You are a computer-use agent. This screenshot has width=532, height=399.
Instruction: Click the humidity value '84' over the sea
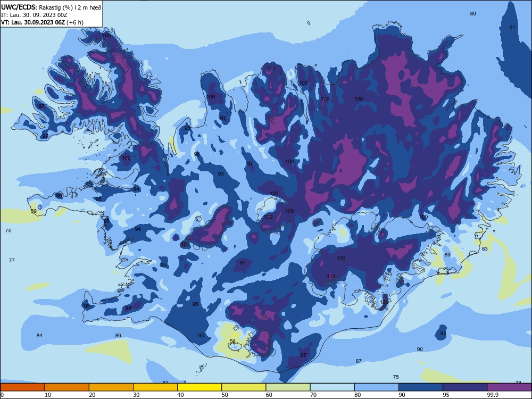pos(39,336)
